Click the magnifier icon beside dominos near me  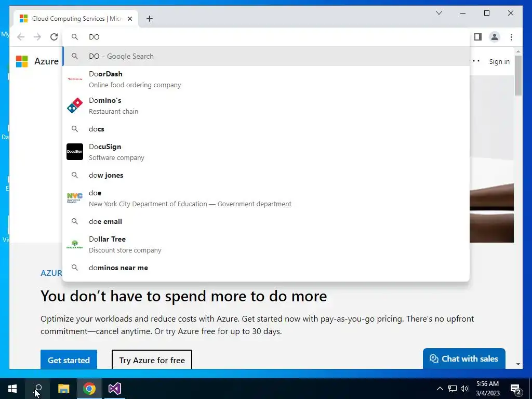coord(75,268)
